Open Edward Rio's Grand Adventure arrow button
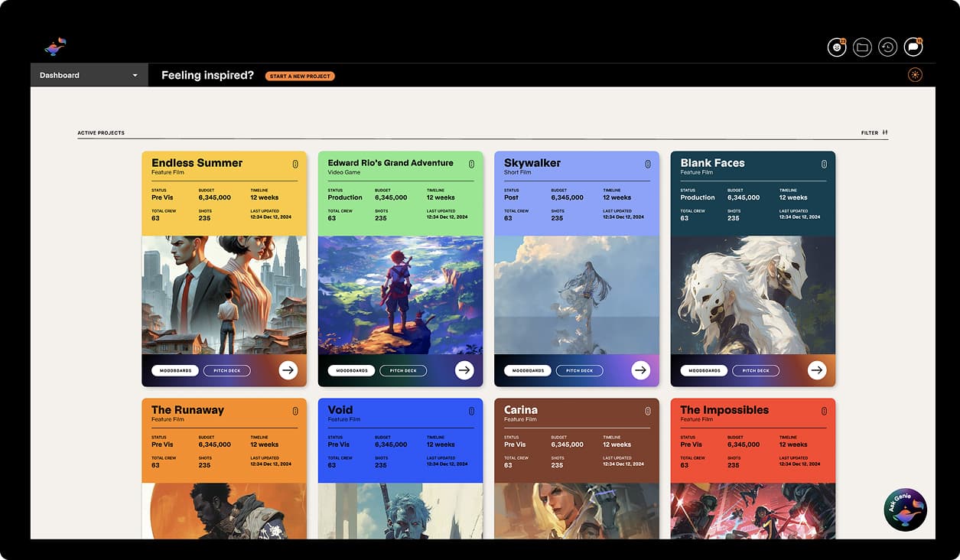 tap(464, 370)
